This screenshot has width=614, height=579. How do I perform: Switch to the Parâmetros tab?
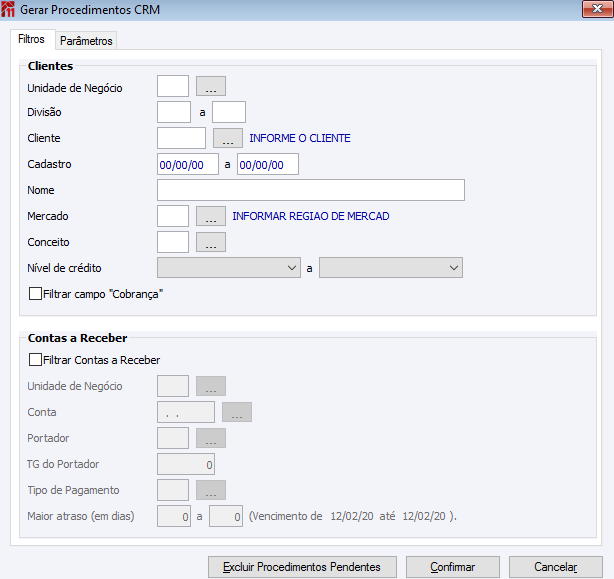[x=86, y=41]
